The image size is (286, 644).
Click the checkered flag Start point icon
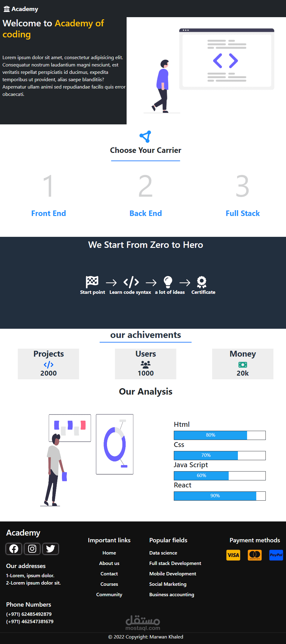92,282
